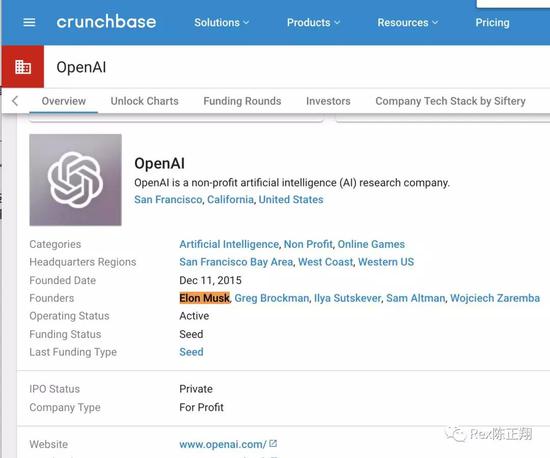The width and height of the screenshot is (550, 458).
Task: Open the Pricing menu item
Action: [492, 22]
